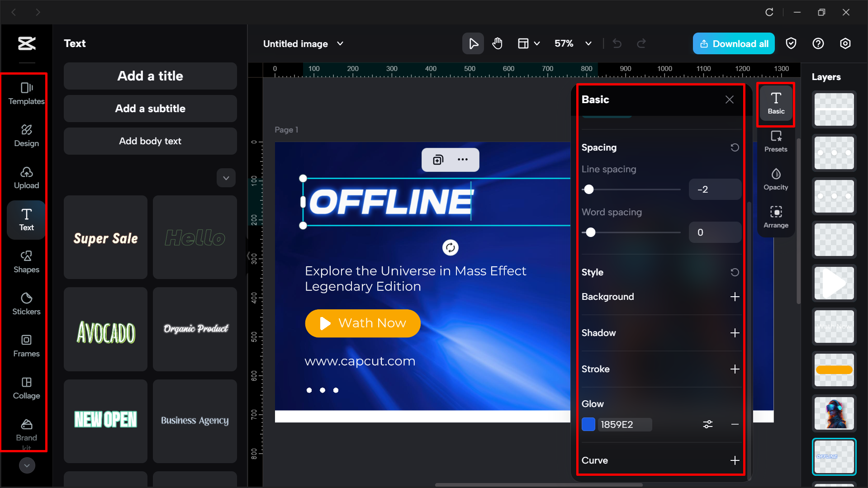Open the Templates panel
The width and height of the screenshot is (868, 488).
pyautogui.click(x=26, y=94)
